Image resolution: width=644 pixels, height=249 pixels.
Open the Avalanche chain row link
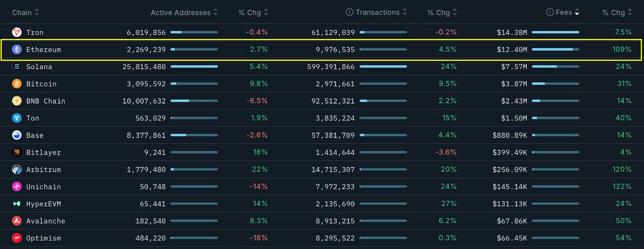pyautogui.click(x=45, y=221)
